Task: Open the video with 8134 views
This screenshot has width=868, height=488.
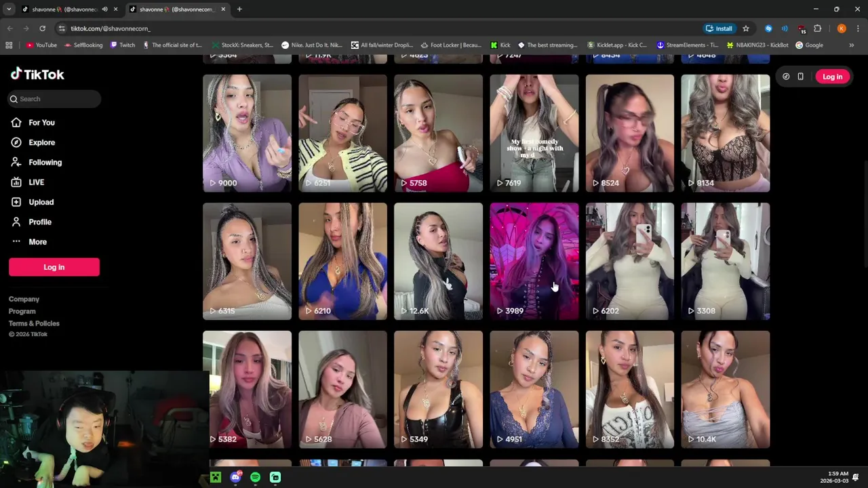Action: tap(726, 134)
